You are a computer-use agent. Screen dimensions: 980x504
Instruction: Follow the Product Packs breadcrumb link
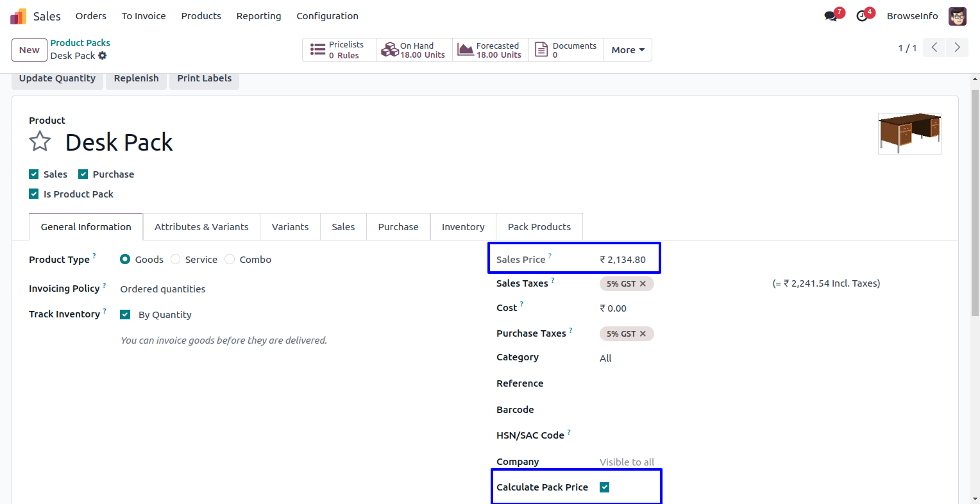pos(80,43)
